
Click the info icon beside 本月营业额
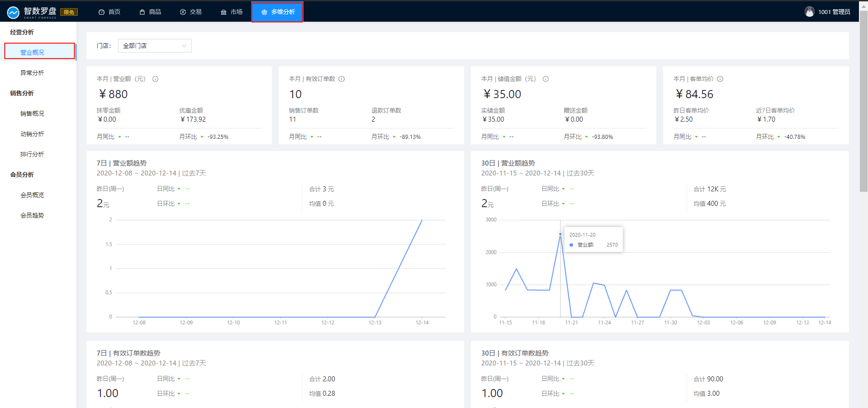[x=155, y=79]
